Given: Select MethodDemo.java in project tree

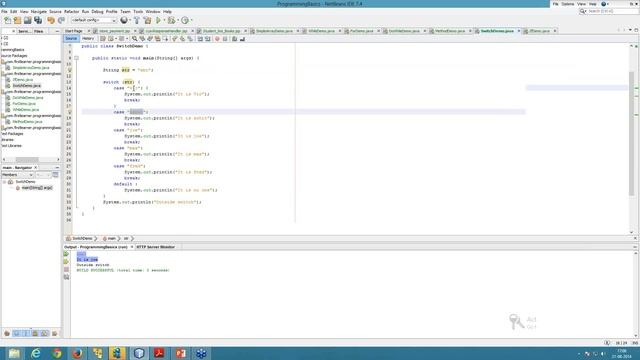Looking at the screenshot, I should tap(27, 122).
